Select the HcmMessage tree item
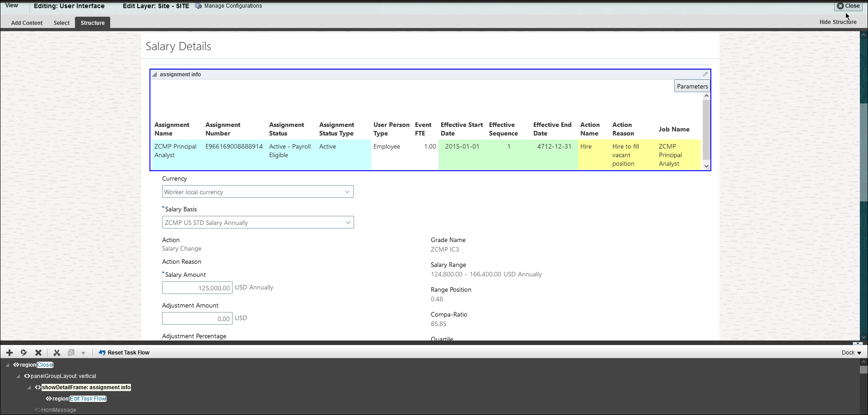This screenshot has height=415, width=868. point(59,410)
